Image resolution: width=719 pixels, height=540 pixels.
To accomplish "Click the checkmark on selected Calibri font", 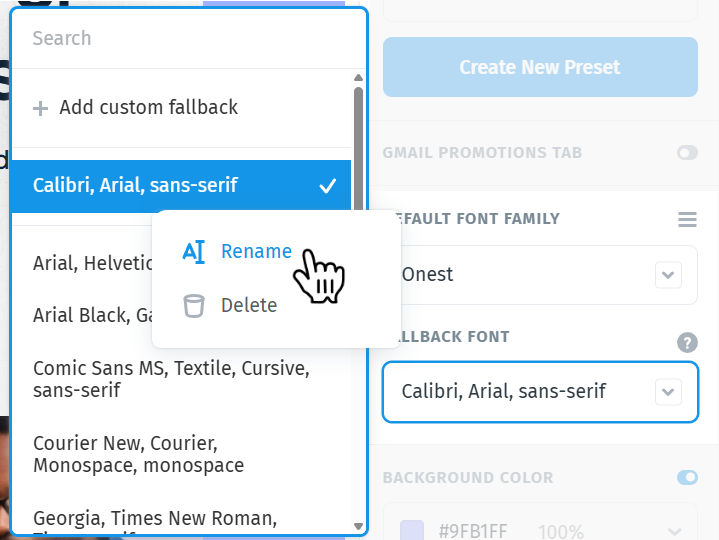I will tap(327, 186).
